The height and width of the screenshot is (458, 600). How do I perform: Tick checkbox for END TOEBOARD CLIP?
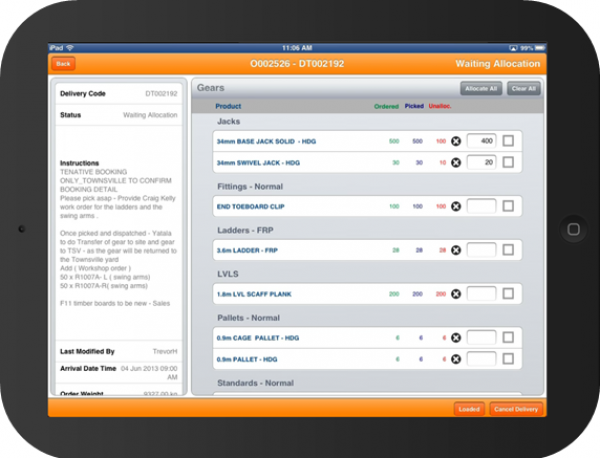(508, 206)
